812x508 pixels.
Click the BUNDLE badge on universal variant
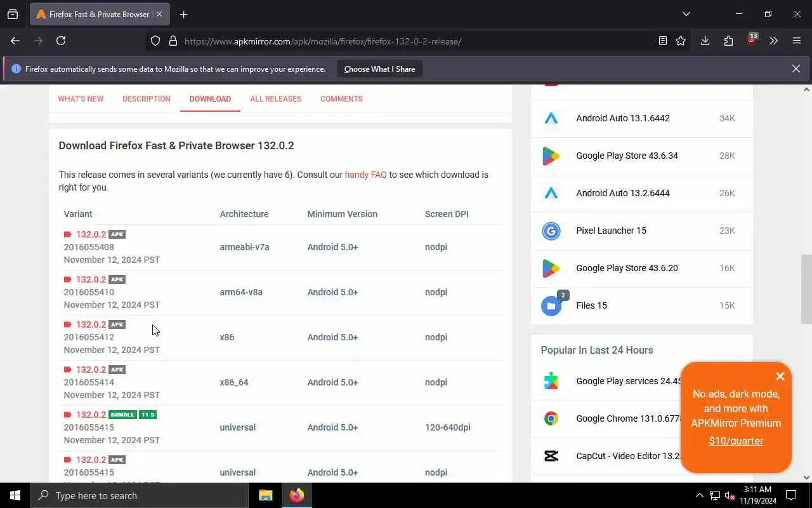122,415
